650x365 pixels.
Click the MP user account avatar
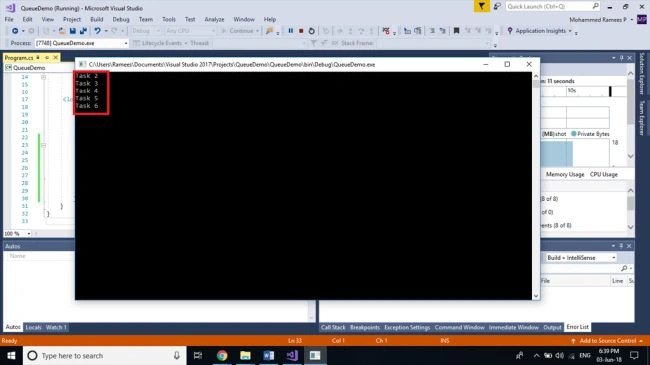point(642,19)
